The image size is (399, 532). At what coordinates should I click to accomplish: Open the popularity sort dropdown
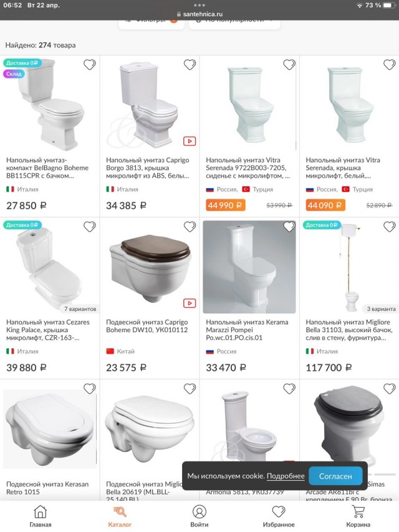[234, 24]
